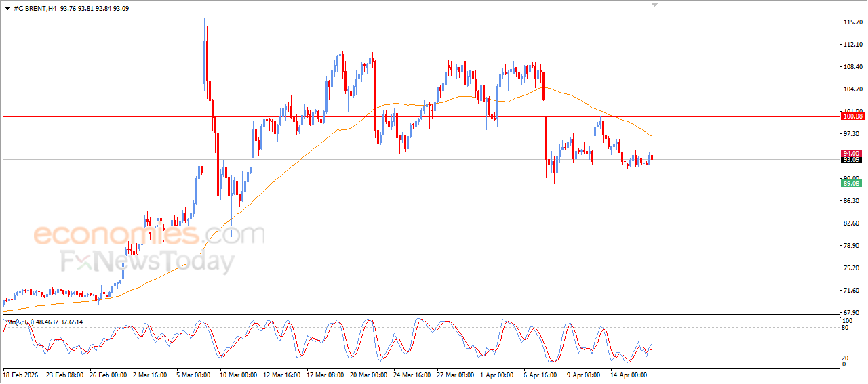Screen dimensions: 868x384
Task: Click the 108.40 value on price axis
Action: click(x=852, y=67)
